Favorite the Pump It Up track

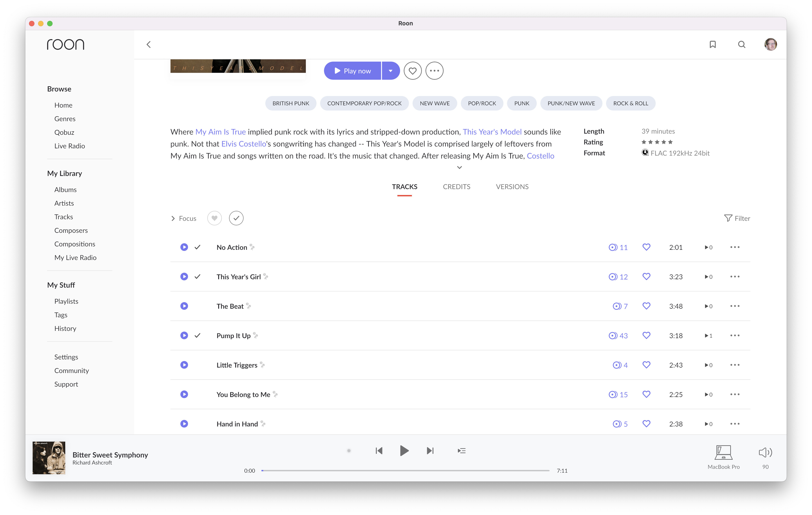tap(646, 335)
